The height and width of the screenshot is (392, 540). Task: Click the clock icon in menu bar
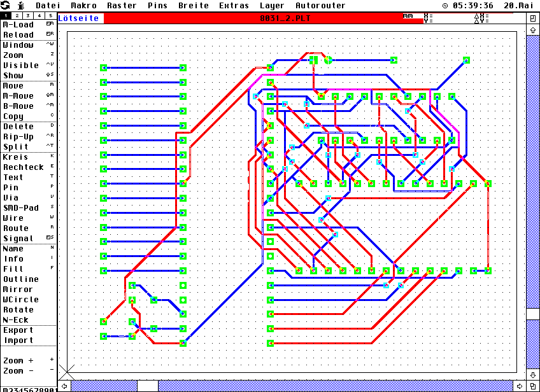pyautogui.click(x=446, y=5)
